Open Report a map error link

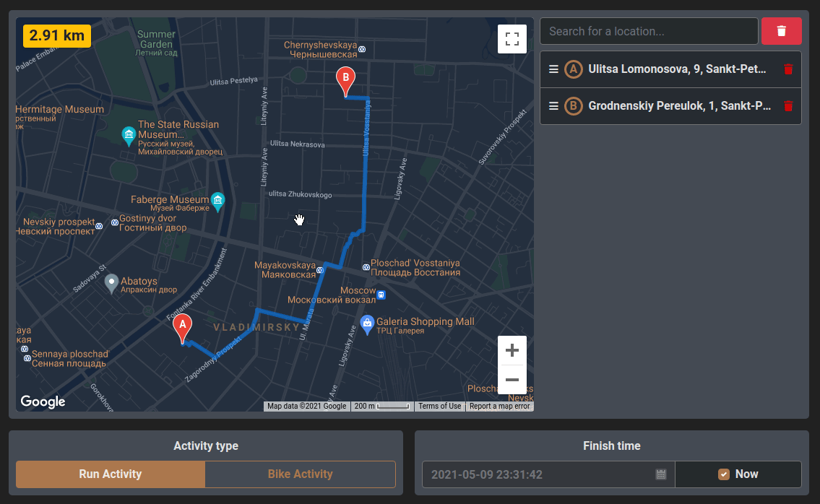[x=499, y=407]
